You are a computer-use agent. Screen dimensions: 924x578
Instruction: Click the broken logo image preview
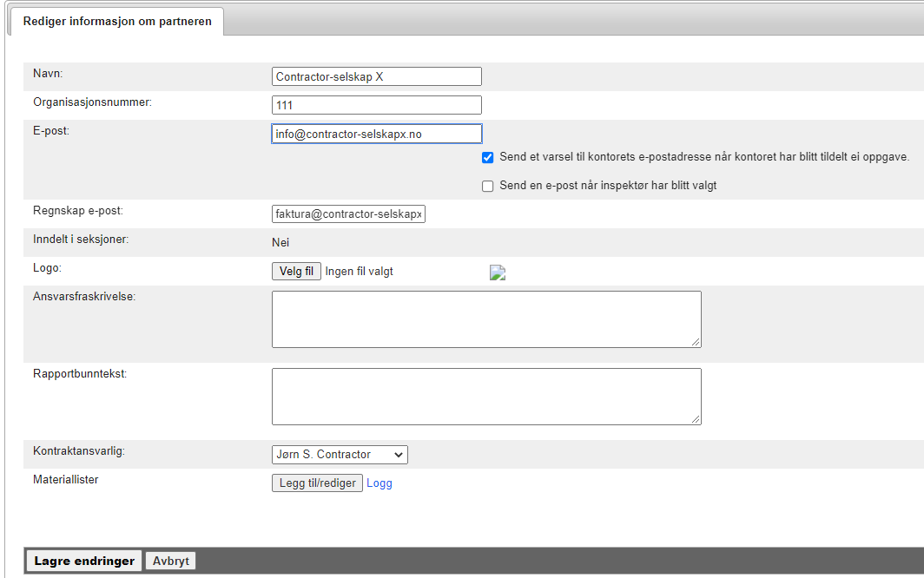(498, 273)
